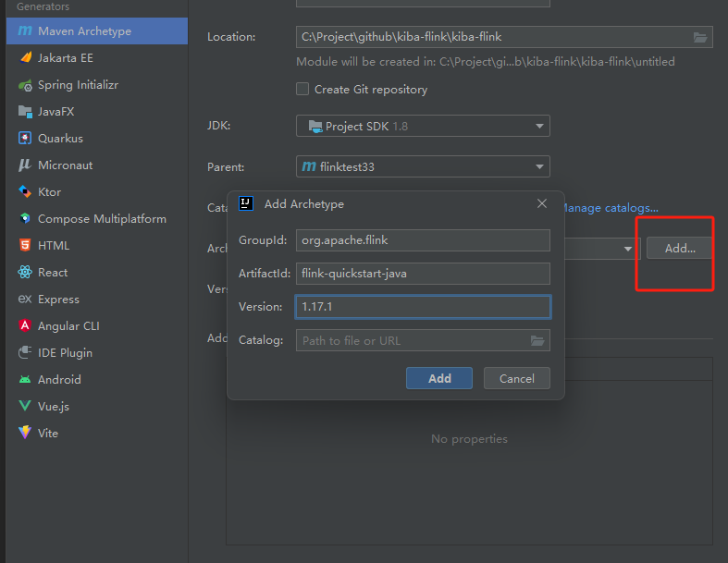Click the Micronaut mu icon

click(x=25, y=165)
